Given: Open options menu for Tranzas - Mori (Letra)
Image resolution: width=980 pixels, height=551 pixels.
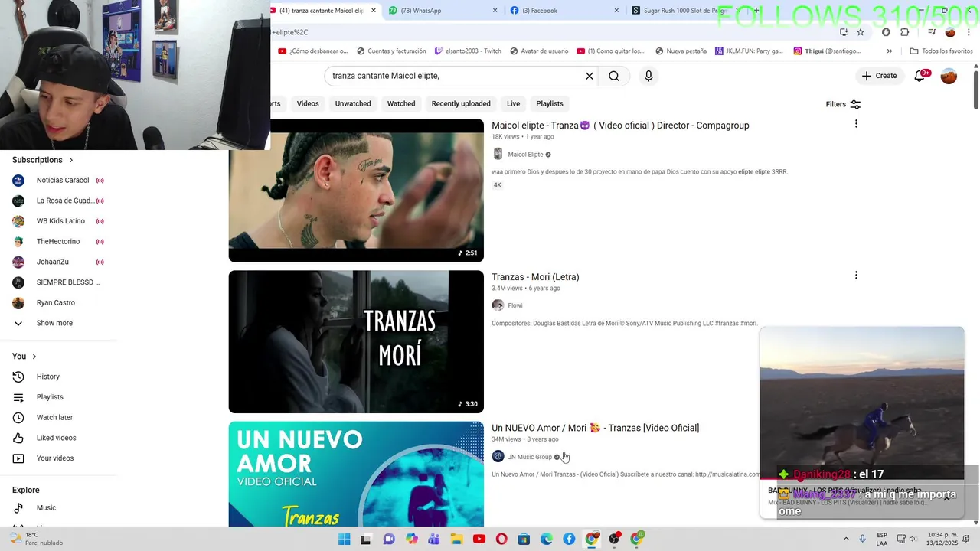Looking at the screenshot, I should coord(856,275).
